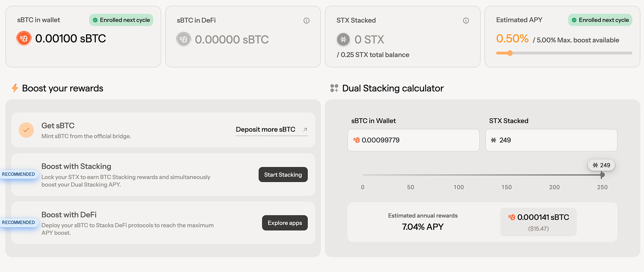Click the lightning bolt icon next to Boost your rewards
This screenshot has width=644, height=272.
pyautogui.click(x=15, y=88)
